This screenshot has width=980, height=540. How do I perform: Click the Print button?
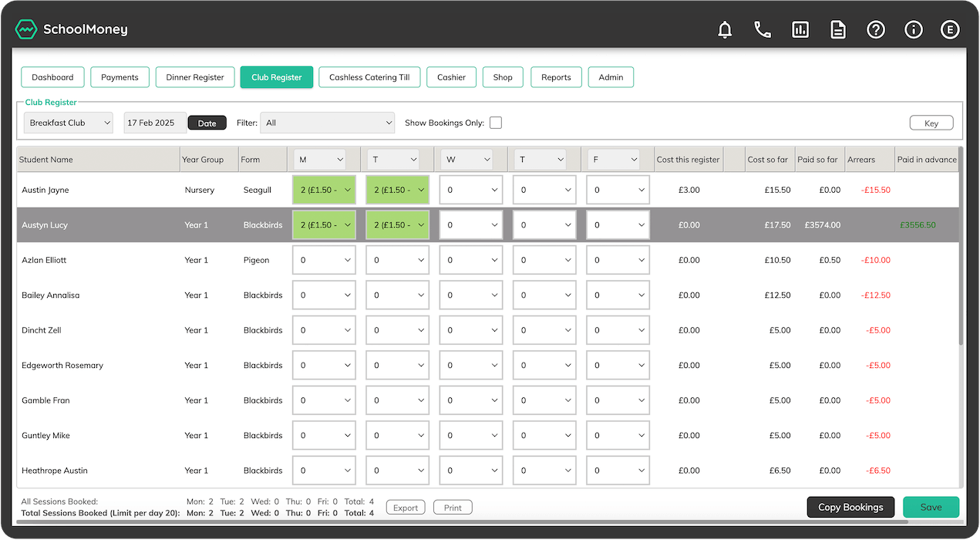[453, 508]
